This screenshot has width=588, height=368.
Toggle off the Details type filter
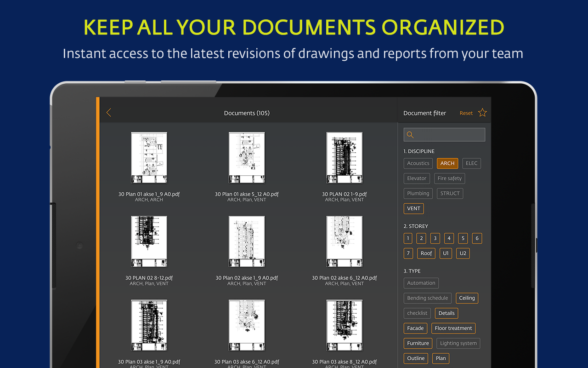click(446, 313)
